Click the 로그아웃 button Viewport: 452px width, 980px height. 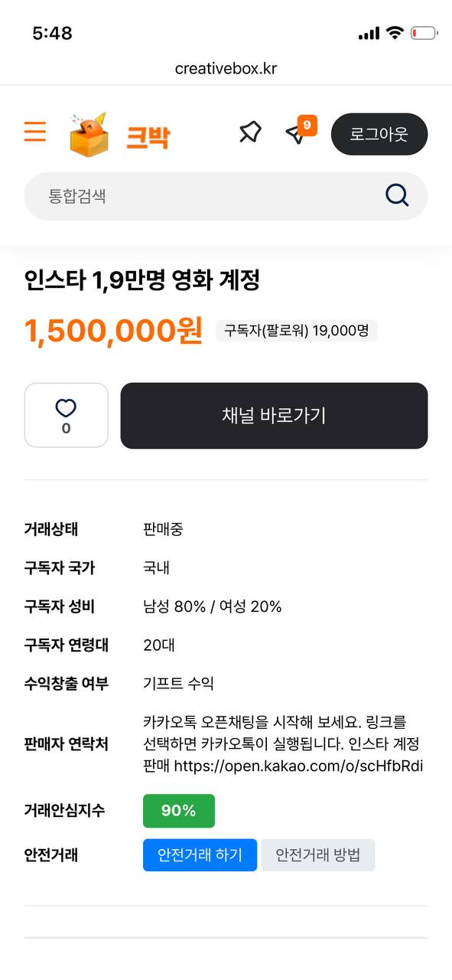(379, 134)
